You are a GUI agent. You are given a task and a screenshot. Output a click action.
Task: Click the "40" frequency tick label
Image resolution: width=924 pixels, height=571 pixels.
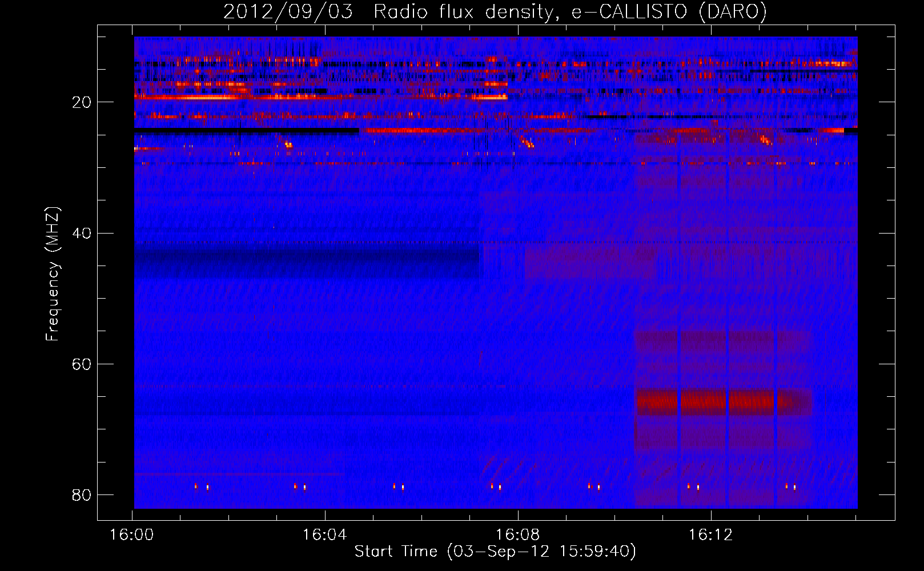pyautogui.click(x=81, y=233)
